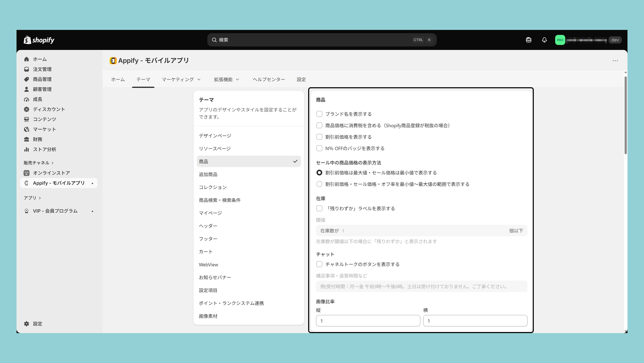Select the 最小値〜最大値の範囲で表示する radio option
644x363 pixels.
pyautogui.click(x=319, y=184)
